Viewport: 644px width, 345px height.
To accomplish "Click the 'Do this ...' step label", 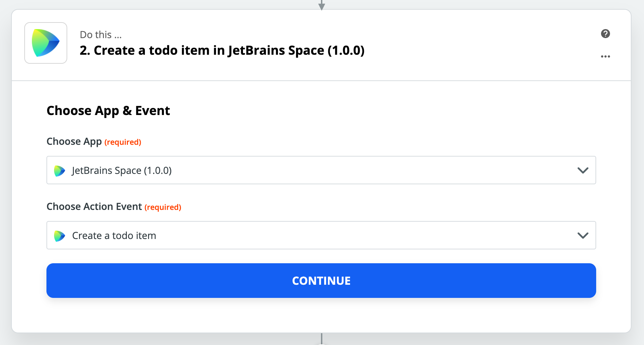I will 101,35.
